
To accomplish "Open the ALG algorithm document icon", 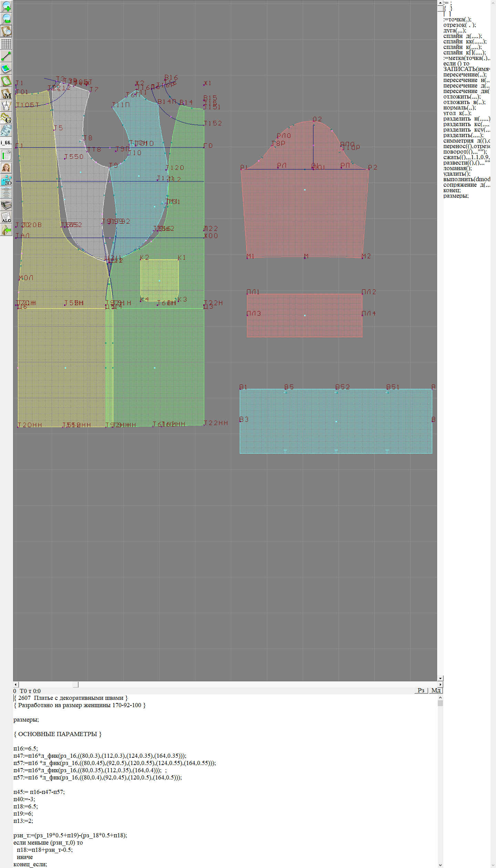I will coord(6,217).
